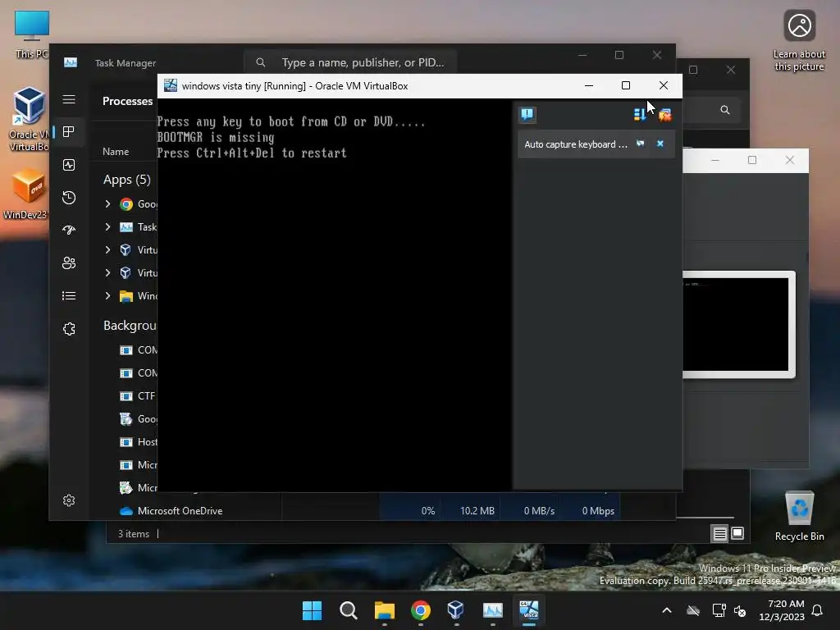Open This PC desktop icon
The height and width of the screenshot is (630, 840).
[32, 34]
